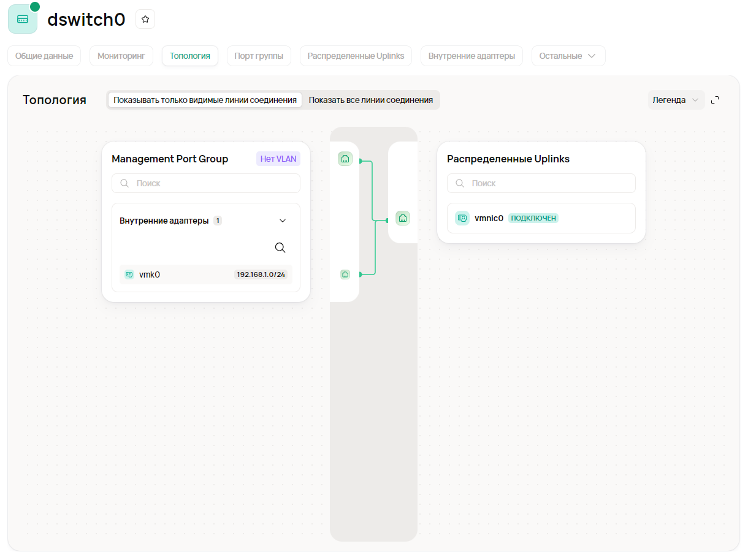This screenshot has width=748, height=560.
Task: Click the Нет VLAN badge
Action: tap(278, 159)
